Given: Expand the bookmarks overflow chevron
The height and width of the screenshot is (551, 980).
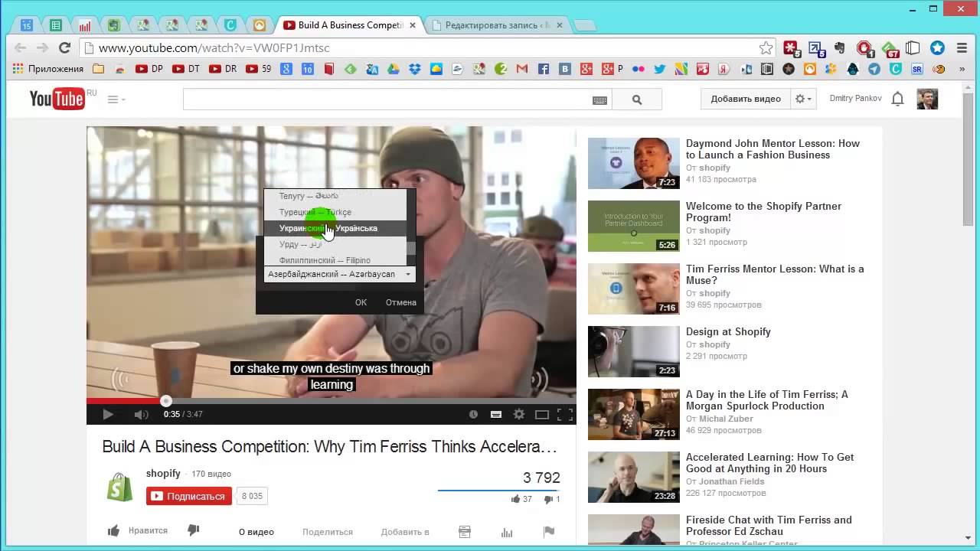Looking at the screenshot, I should tap(962, 69).
